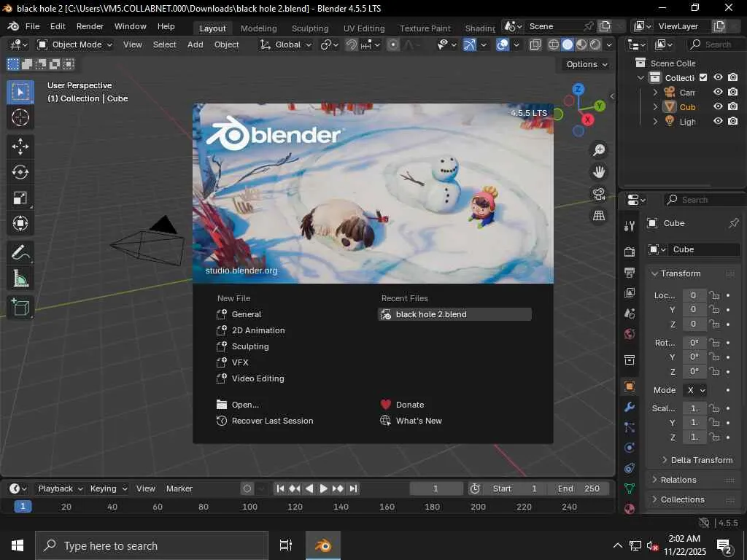747x560 pixels.
Task: Select the Rotate tool
Action: click(20, 172)
